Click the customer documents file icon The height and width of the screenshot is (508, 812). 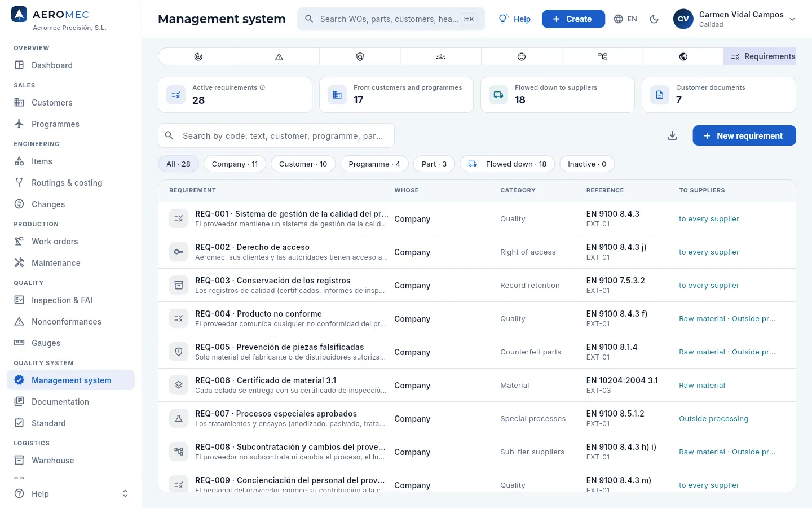tap(660, 95)
